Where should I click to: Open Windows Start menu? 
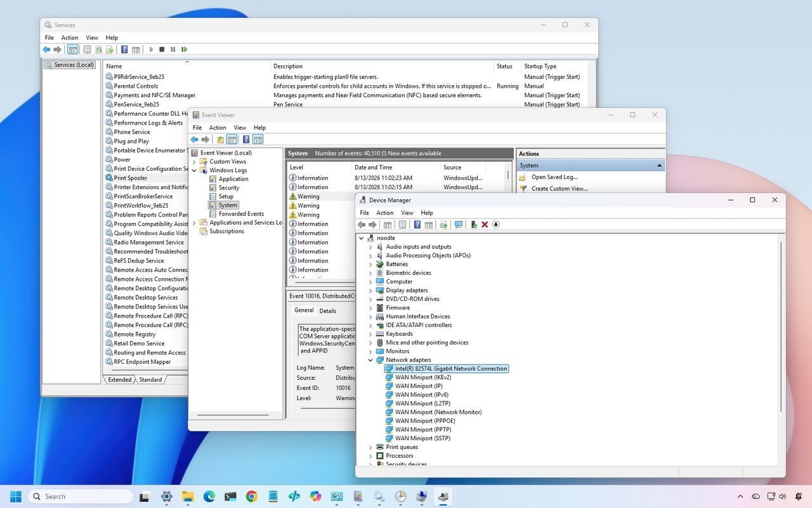[16, 497]
